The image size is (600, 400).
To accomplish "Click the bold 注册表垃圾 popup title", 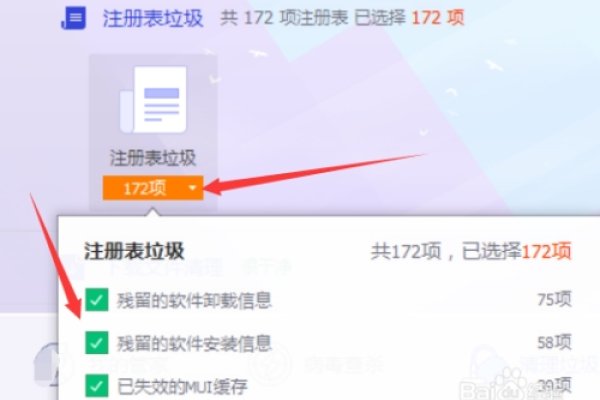I will [134, 251].
